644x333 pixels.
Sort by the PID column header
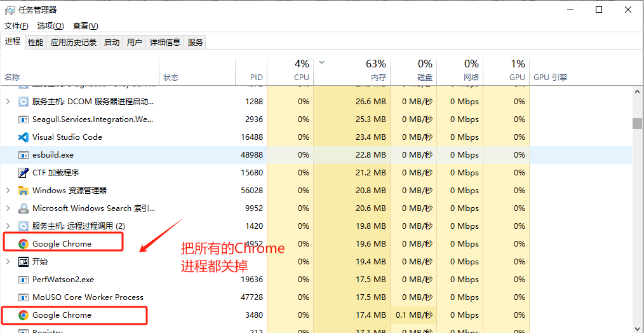click(x=252, y=72)
